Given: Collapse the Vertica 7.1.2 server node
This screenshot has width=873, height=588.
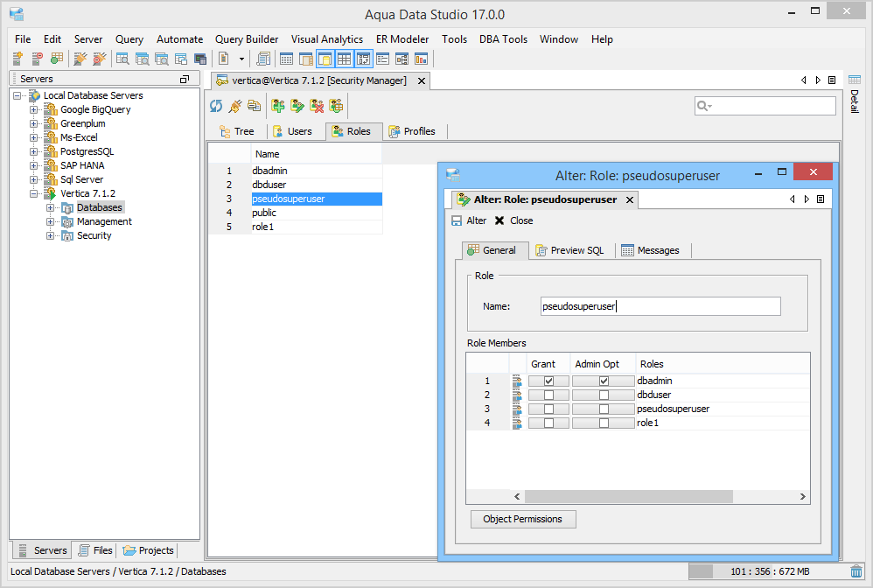Looking at the screenshot, I should coord(34,193).
